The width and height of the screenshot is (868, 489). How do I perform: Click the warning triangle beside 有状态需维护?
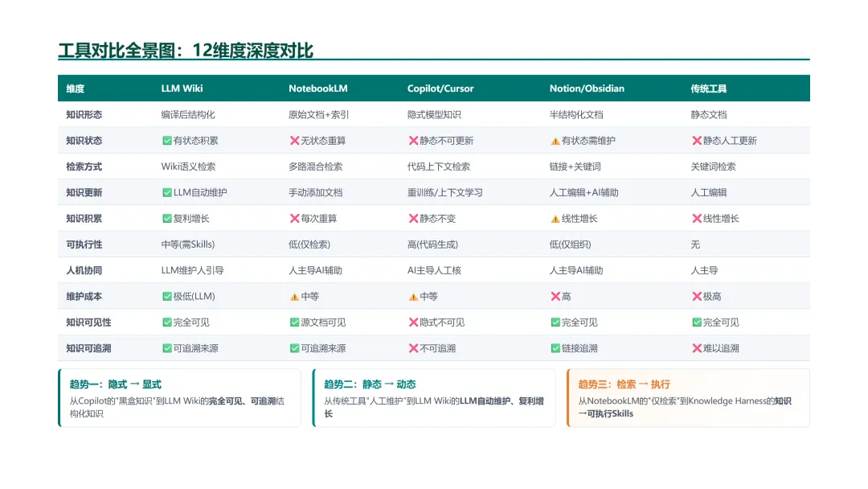[555, 142]
